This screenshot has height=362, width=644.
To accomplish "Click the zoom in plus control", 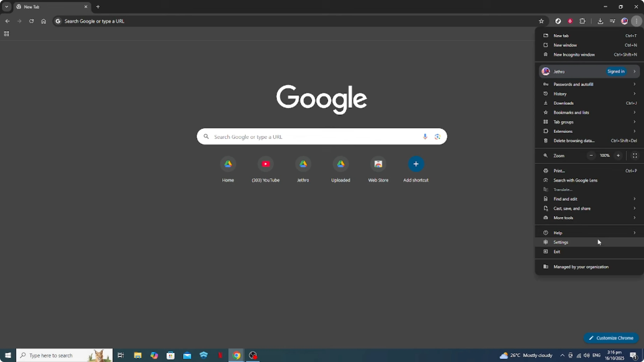I will point(618,155).
